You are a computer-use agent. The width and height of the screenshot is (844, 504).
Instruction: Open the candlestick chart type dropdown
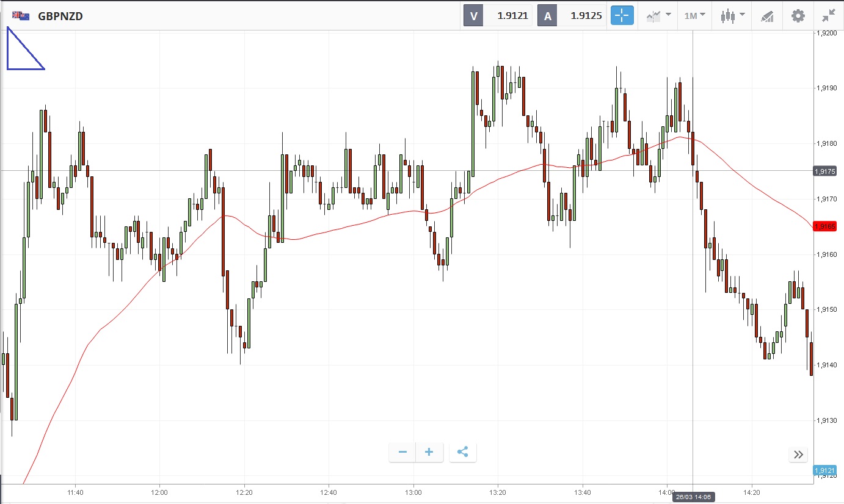732,16
